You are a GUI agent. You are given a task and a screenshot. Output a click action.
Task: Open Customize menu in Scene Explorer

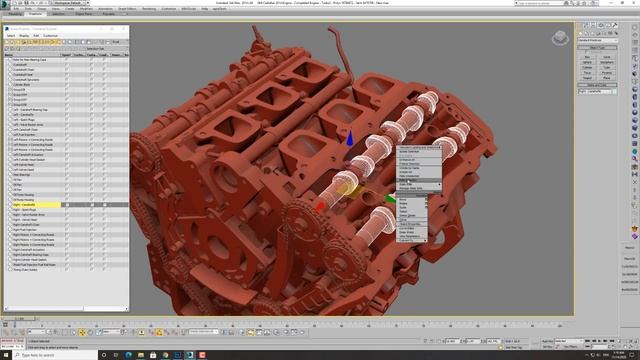coord(51,36)
